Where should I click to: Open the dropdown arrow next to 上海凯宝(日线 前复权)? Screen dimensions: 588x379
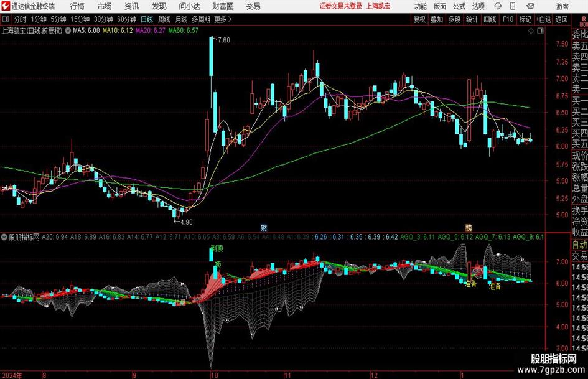point(68,30)
